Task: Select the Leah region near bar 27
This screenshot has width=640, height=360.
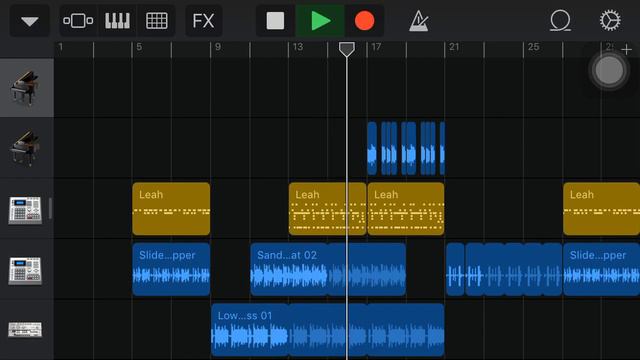Action: [x=602, y=209]
